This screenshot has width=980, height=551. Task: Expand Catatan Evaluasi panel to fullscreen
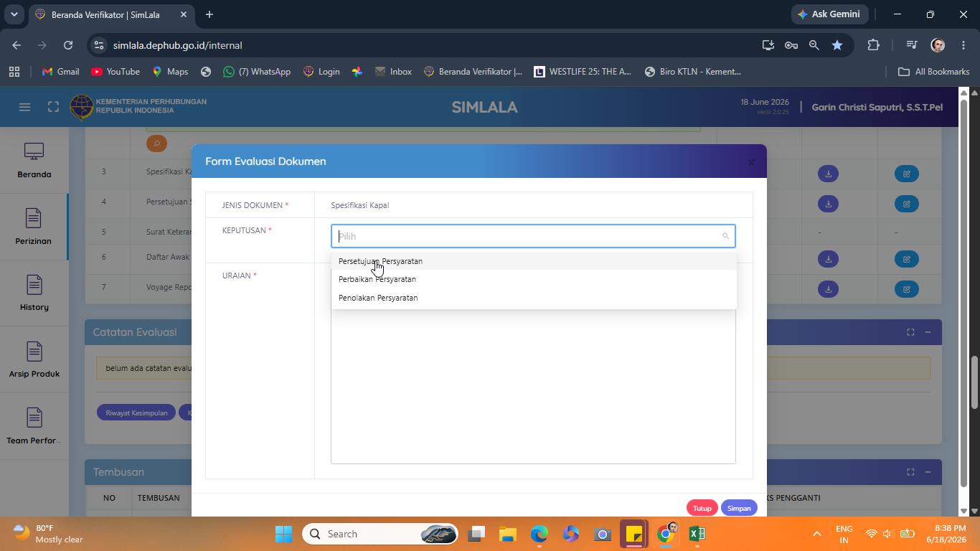point(910,332)
